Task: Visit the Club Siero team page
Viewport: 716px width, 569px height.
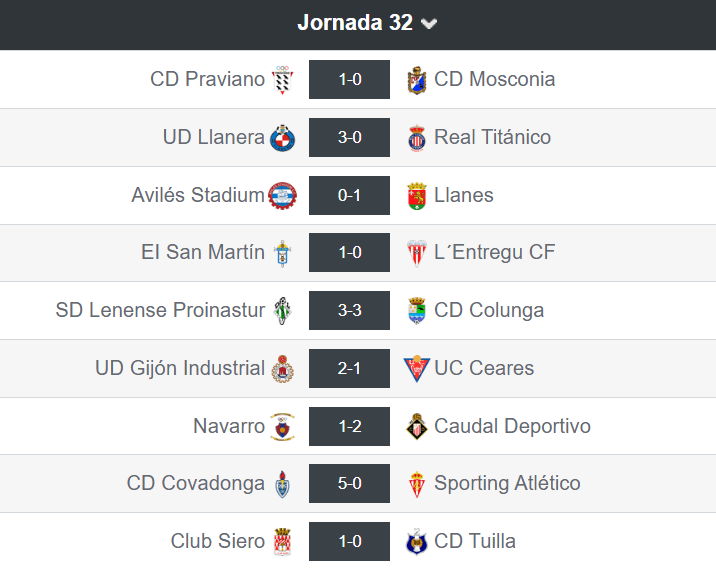Action: click(x=217, y=541)
